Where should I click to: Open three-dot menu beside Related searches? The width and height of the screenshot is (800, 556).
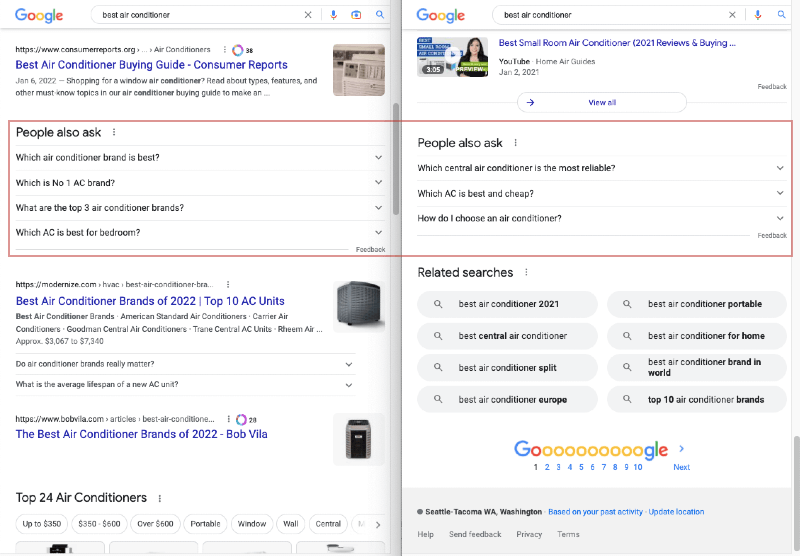[x=526, y=272]
